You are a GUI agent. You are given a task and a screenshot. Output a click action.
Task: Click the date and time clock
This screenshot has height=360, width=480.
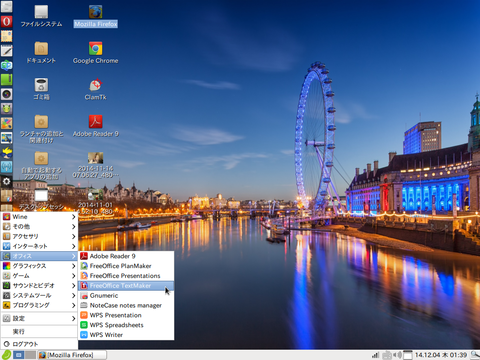point(441,355)
